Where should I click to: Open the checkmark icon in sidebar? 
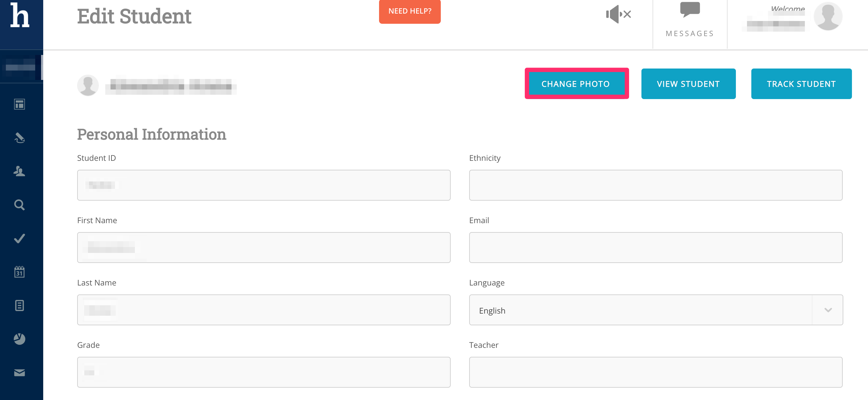point(19,238)
